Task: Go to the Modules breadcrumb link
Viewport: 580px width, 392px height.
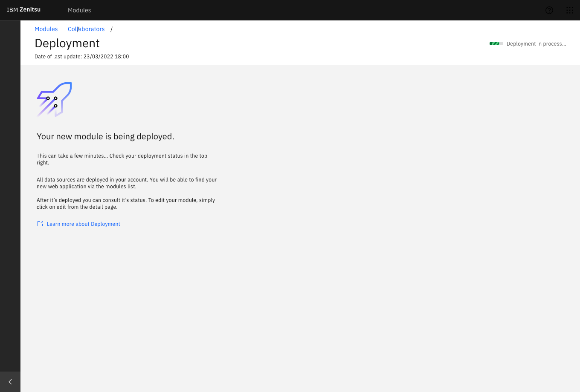Action: (x=46, y=29)
